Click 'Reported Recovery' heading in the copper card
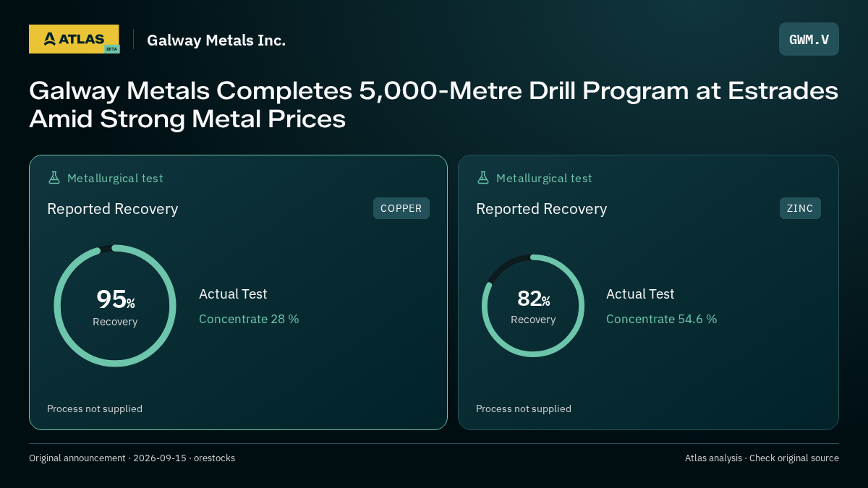This screenshot has width=868, height=488. pos(112,209)
